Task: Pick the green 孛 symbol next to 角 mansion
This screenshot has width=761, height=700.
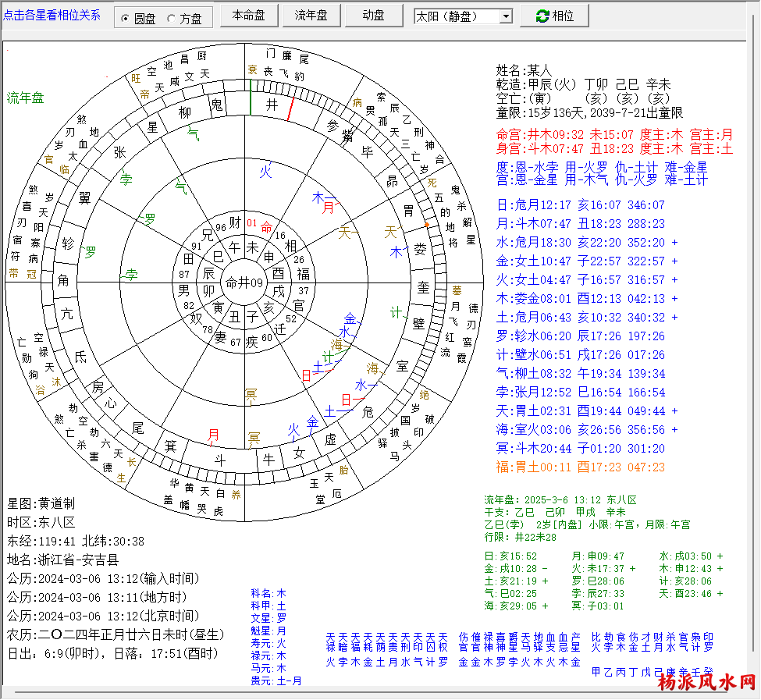Action: (x=132, y=274)
